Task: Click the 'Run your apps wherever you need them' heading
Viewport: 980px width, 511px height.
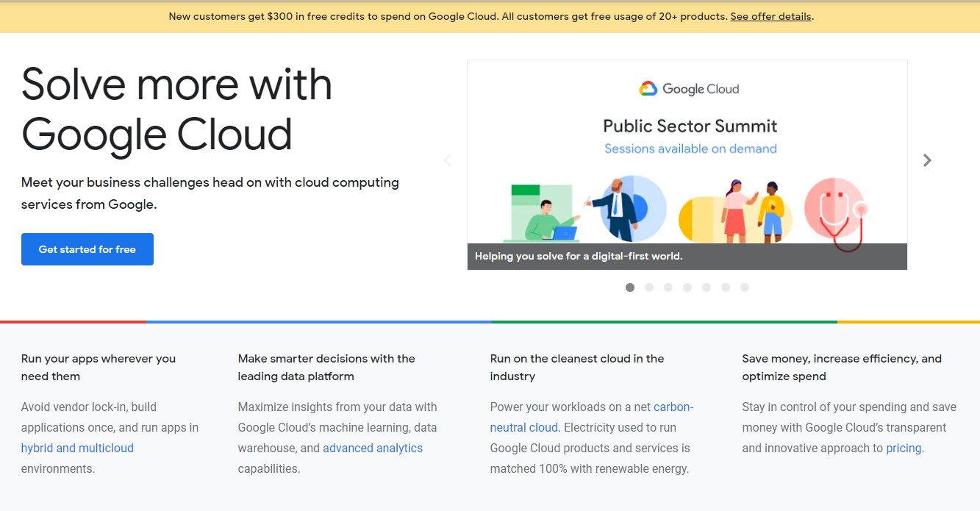Action: pos(99,368)
